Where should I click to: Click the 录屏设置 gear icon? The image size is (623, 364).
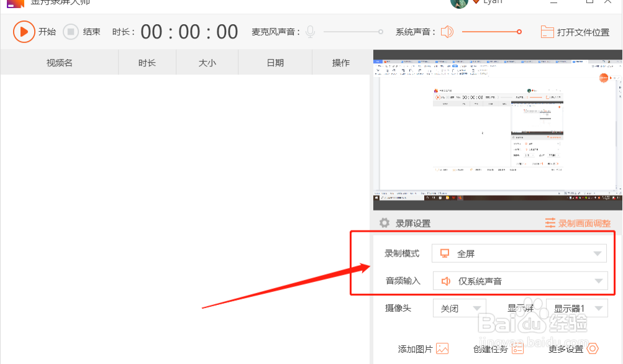pos(385,224)
